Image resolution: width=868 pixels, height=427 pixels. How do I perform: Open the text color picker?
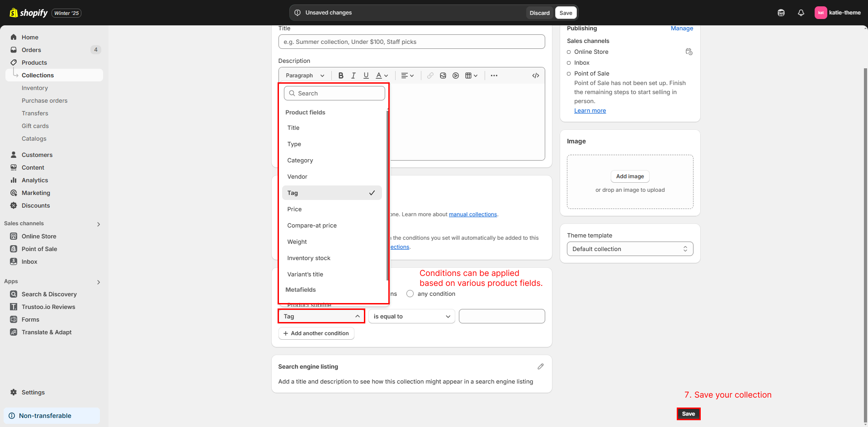[382, 76]
